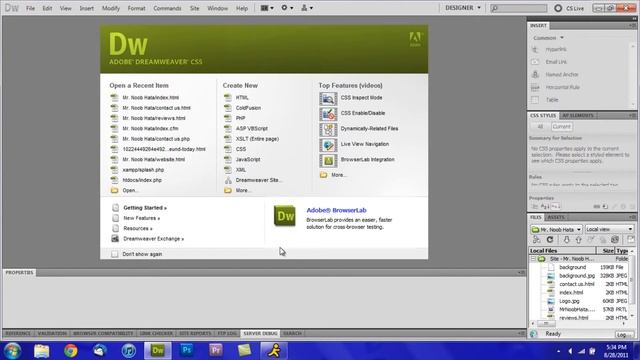Screen dimensions: 640x360
Task: Open the Live View Navigation video icon
Action: click(x=328, y=145)
